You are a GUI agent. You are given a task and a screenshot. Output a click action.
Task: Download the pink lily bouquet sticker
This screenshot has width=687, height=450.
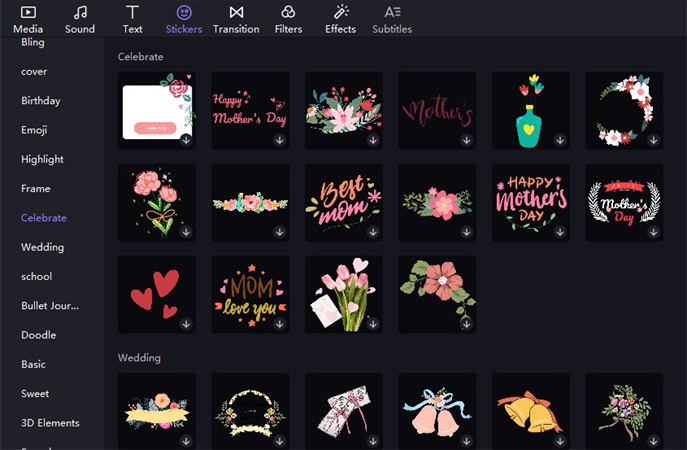[x=373, y=140]
